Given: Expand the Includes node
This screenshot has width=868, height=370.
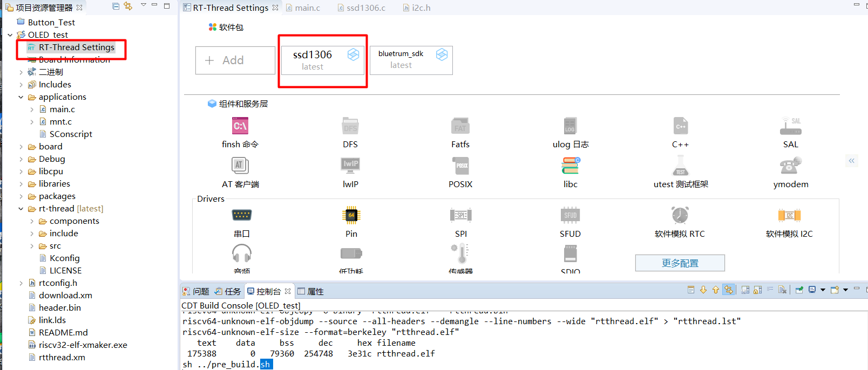Looking at the screenshot, I should [x=21, y=85].
